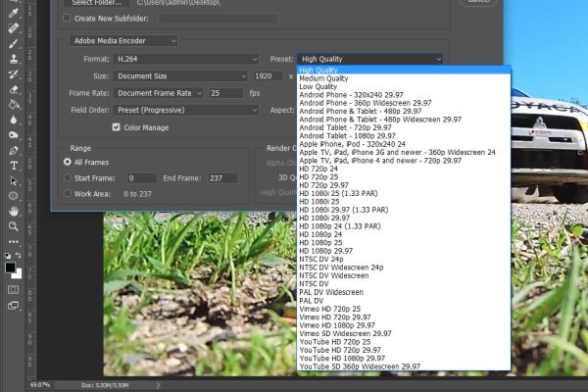Pick HD 1080p 25 preset
588x392 pixels.
point(404,243)
